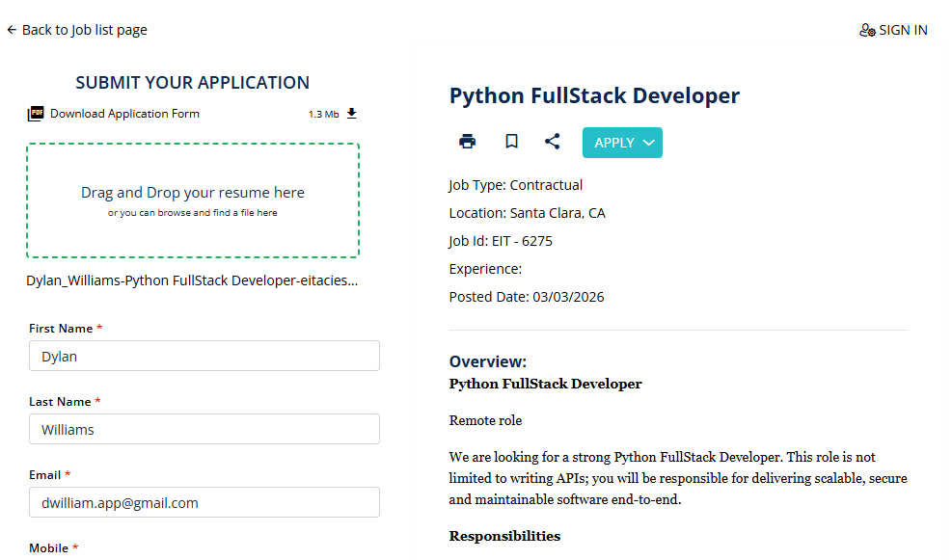Click the back arrow icon at top left
This screenshot has height=560, width=952.
point(12,30)
